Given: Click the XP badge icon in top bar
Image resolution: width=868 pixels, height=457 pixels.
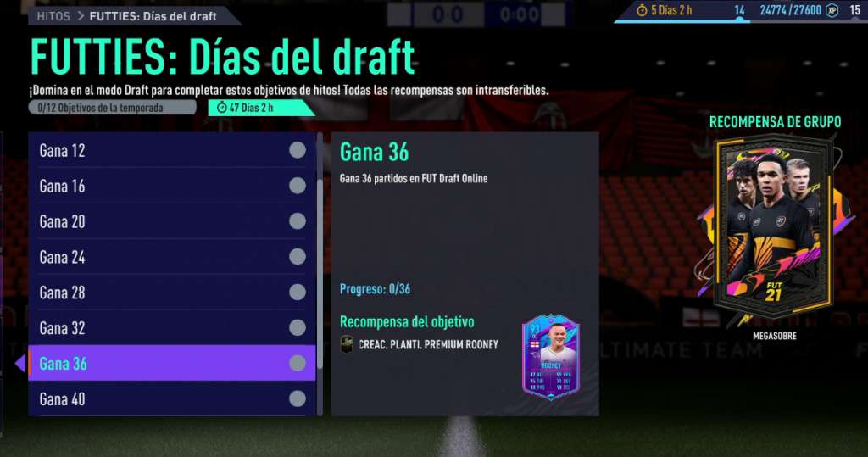Looking at the screenshot, I should (832, 10).
